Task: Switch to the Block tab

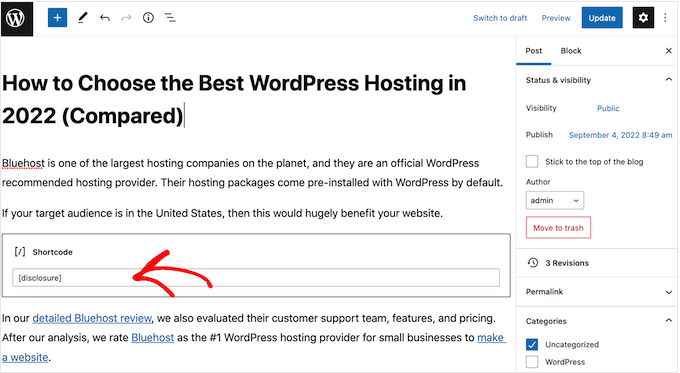Action: [571, 51]
